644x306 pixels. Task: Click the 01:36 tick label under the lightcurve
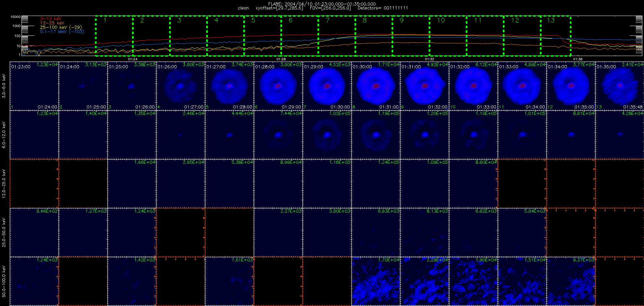[578, 59]
